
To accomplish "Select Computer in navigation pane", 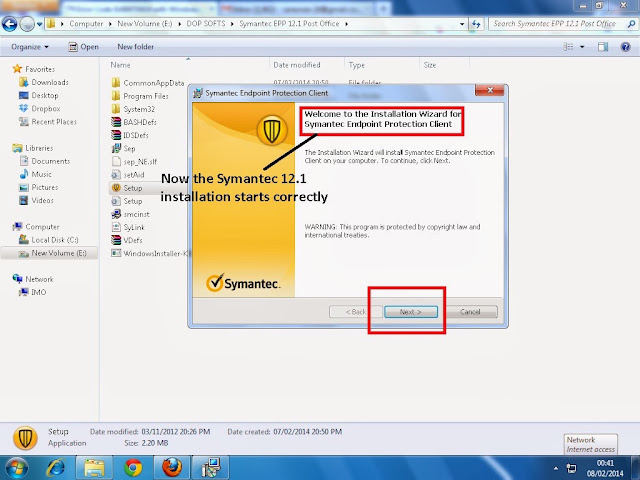I will (42, 227).
